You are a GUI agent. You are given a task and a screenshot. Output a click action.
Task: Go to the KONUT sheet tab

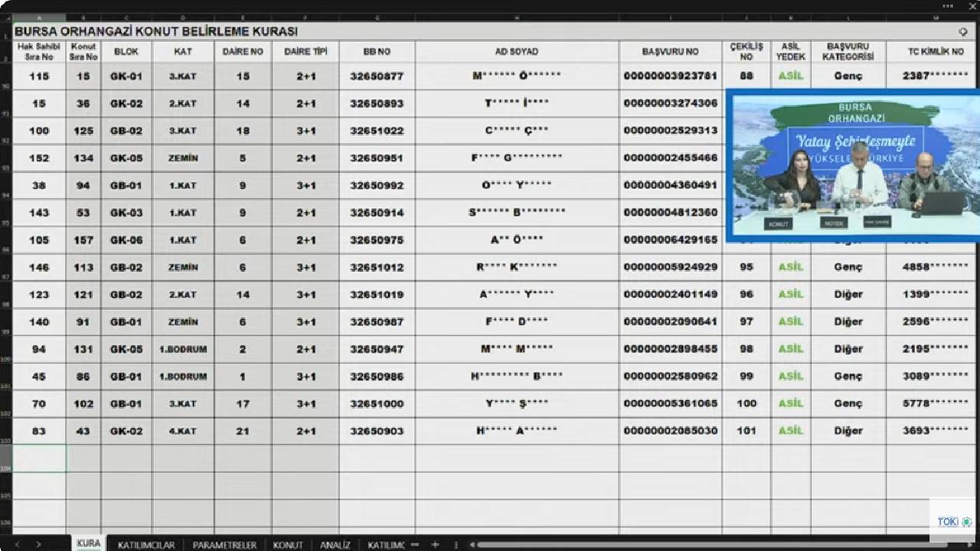pyautogui.click(x=288, y=544)
